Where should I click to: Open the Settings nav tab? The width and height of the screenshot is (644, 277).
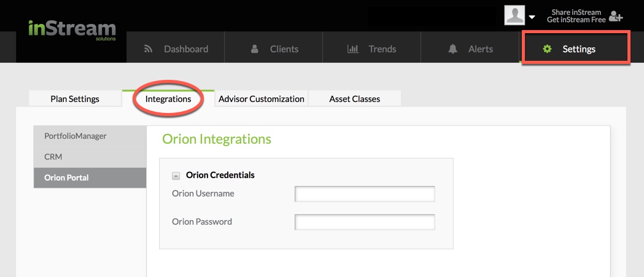click(x=575, y=47)
